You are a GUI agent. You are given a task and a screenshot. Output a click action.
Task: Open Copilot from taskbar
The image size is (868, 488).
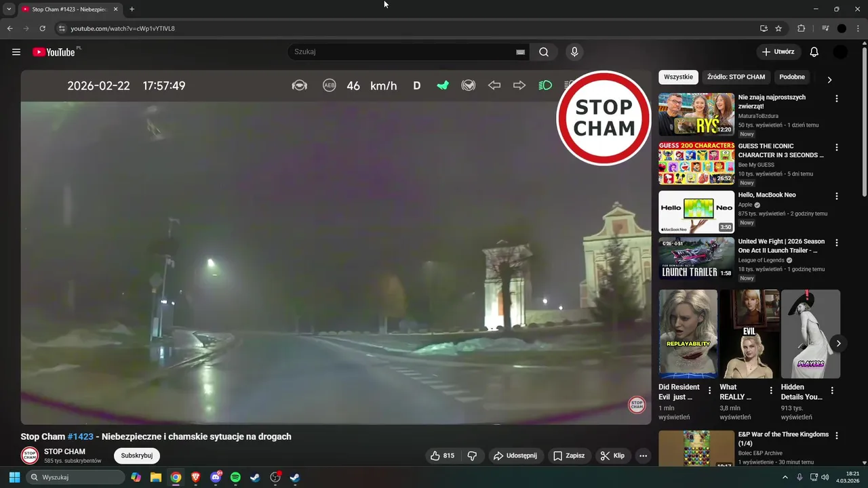tap(136, 477)
